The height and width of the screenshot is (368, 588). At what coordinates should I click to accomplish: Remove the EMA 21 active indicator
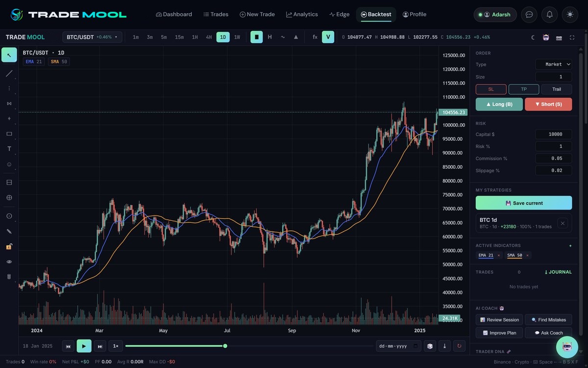[499, 255]
